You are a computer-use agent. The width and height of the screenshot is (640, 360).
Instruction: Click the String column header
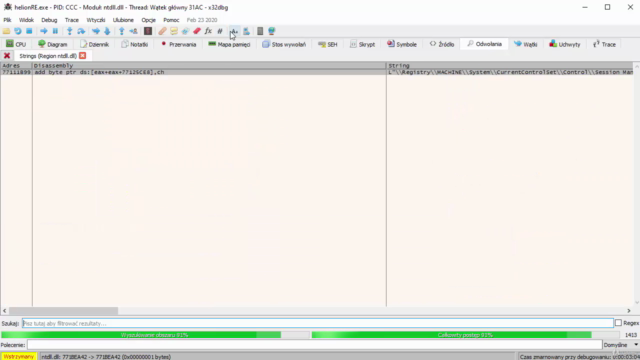(x=510, y=65)
